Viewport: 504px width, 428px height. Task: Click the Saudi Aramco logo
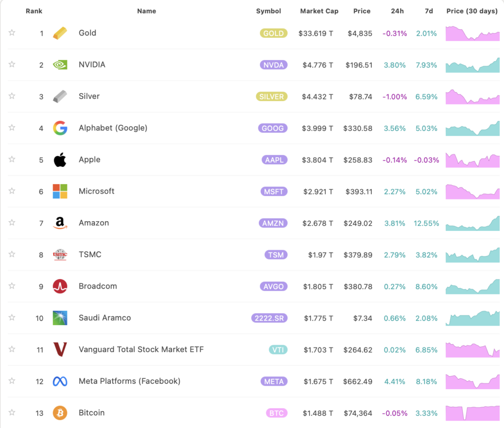click(x=60, y=318)
